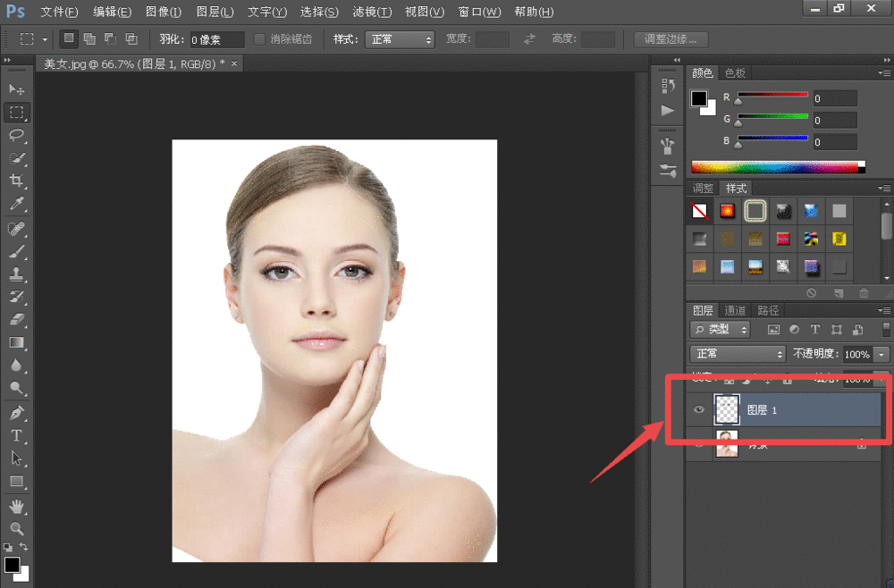Select the Move tool
Viewport: 894px width, 588px height.
pyautogui.click(x=16, y=90)
